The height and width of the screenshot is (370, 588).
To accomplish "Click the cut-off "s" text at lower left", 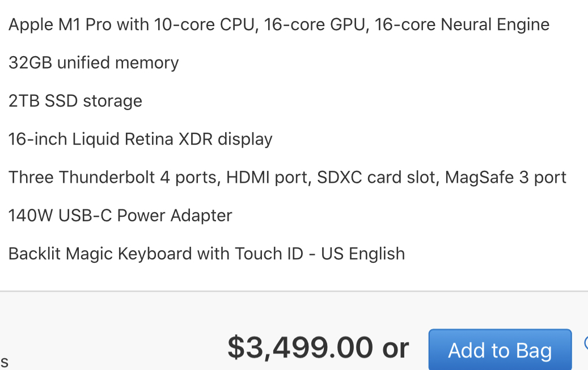I will 4,361.
